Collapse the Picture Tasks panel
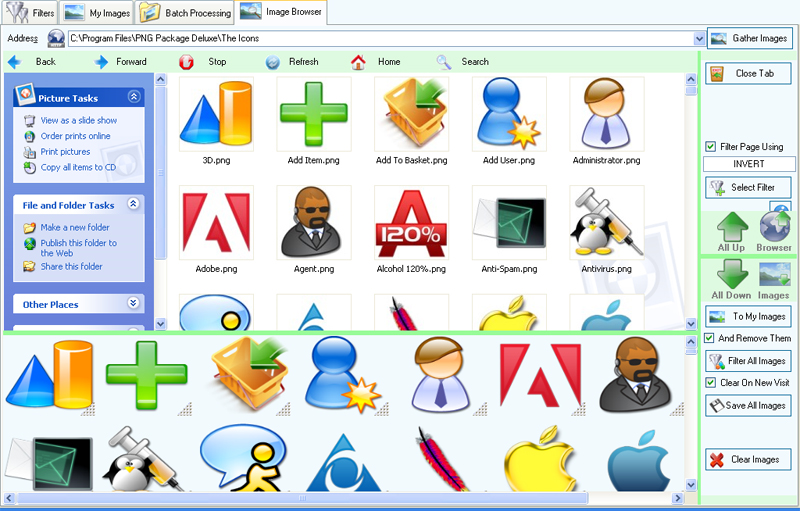Image resolution: width=800 pixels, height=511 pixels. (x=134, y=96)
